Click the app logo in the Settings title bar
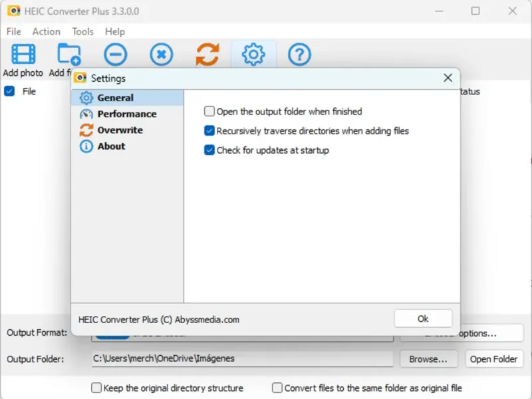Image resolution: width=532 pixels, height=399 pixels. pos(80,78)
